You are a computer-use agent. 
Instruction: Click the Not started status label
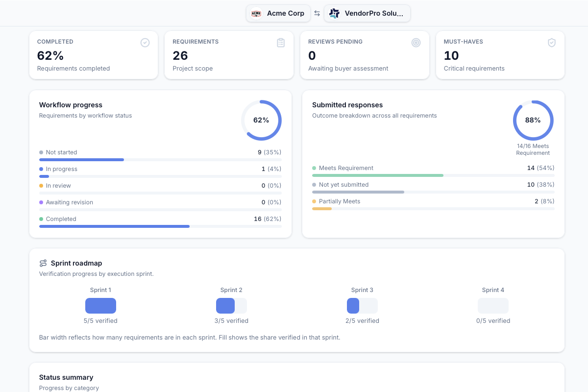tap(61, 152)
